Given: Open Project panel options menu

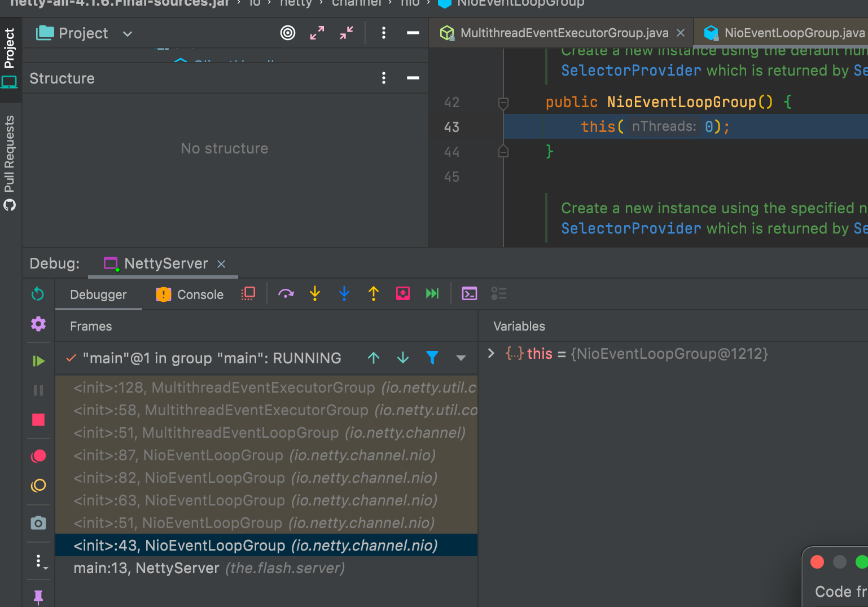Looking at the screenshot, I should click(384, 33).
